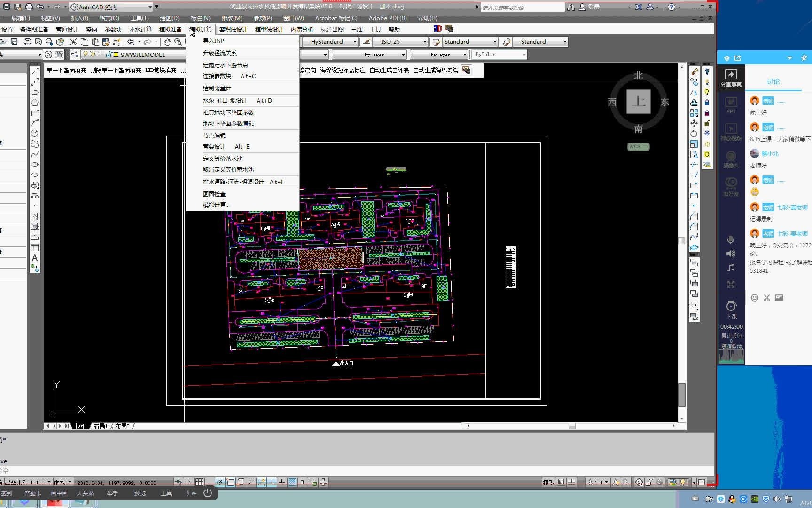The image size is (812, 508).
Task: Click the microphone icon in chat sidebar
Action: (x=731, y=240)
